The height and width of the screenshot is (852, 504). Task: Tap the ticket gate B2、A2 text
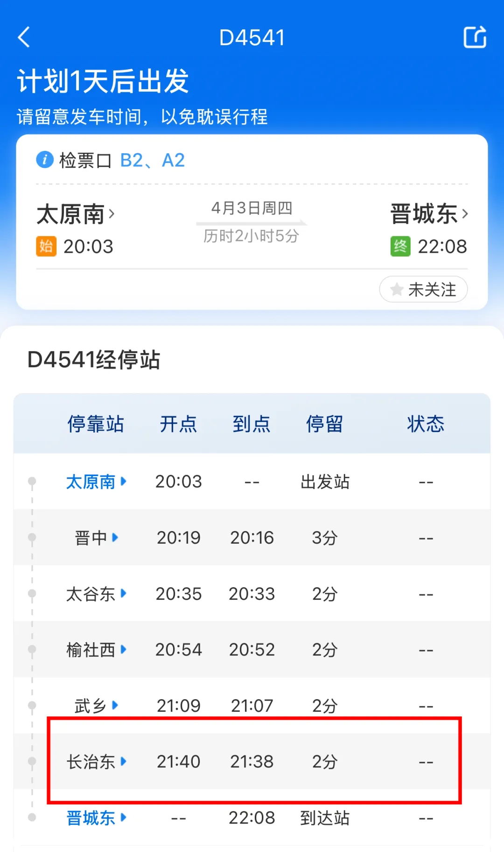[x=153, y=160]
